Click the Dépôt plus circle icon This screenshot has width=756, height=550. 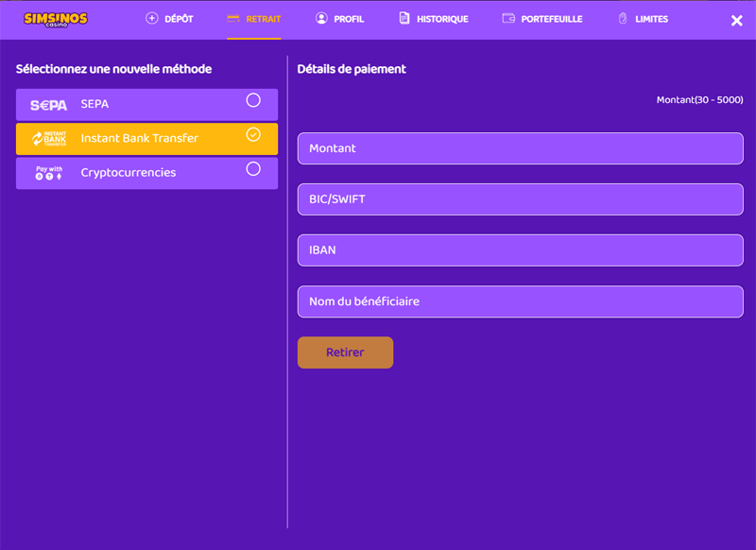(152, 19)
